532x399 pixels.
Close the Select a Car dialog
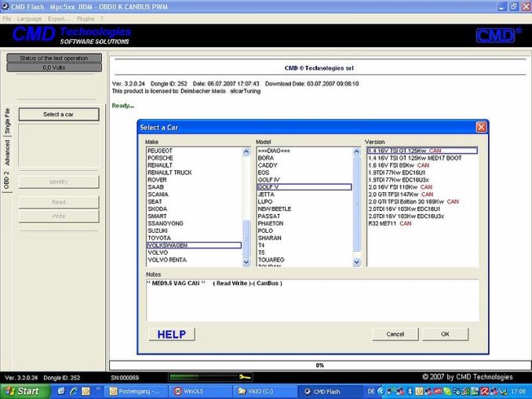point(481,127)
